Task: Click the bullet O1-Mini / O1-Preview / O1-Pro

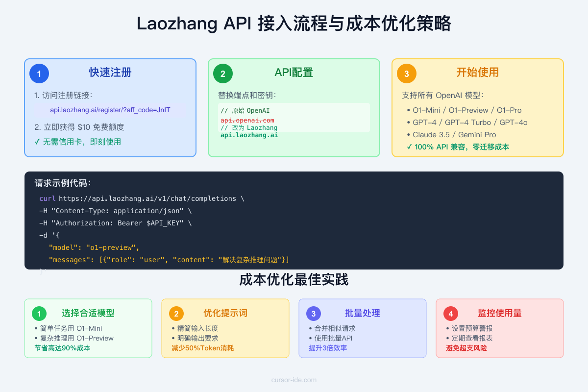Action: click(x=464, y=110)
